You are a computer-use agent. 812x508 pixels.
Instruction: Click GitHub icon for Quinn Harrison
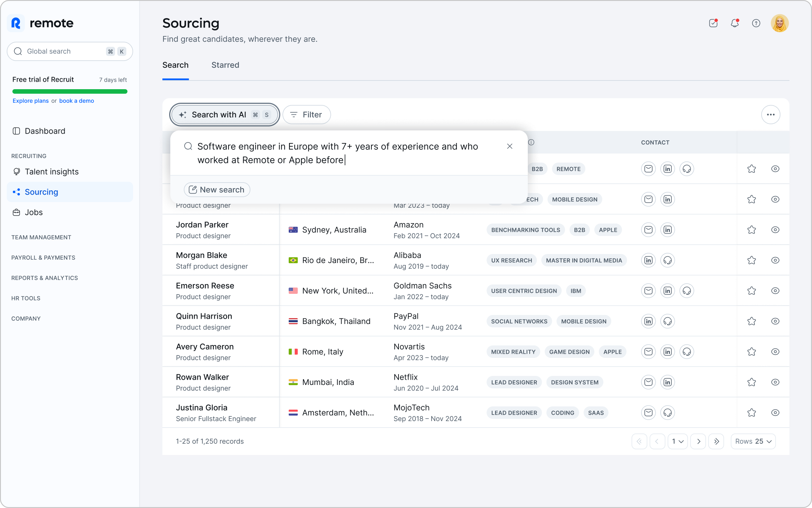coord(668,321)
